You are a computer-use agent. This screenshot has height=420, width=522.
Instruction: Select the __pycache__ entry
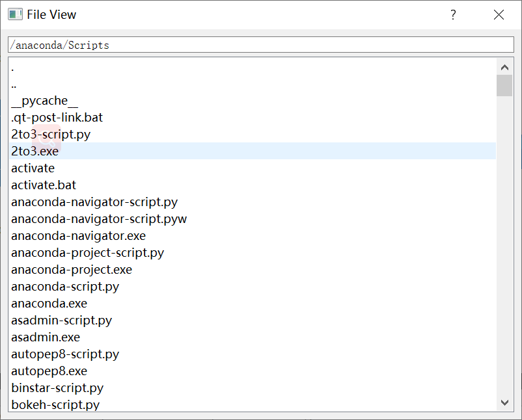[253, 100]
